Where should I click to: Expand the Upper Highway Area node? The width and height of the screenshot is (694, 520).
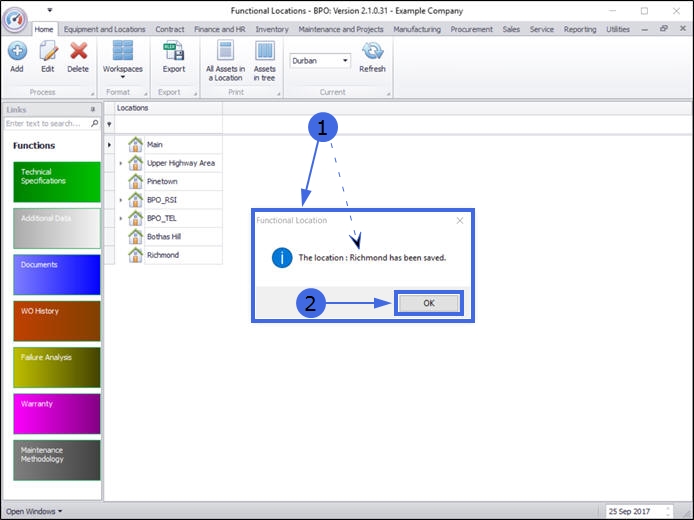(x=121, y=163)
